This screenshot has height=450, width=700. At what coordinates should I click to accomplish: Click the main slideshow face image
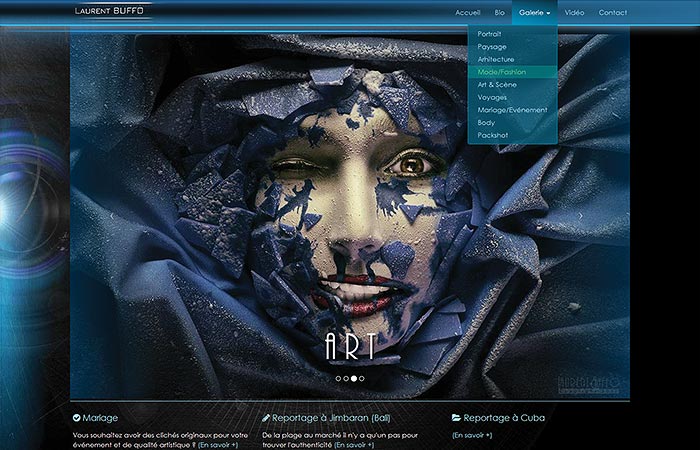point(350,216)
